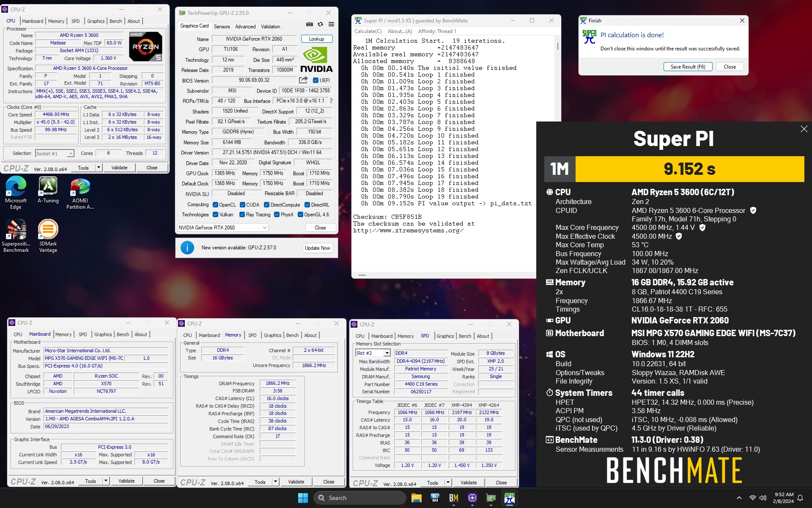The height and width of the screenshot is (508, 812).
Task: Click the Lookup button in GPU-Z
Action: tap(316, 39)
